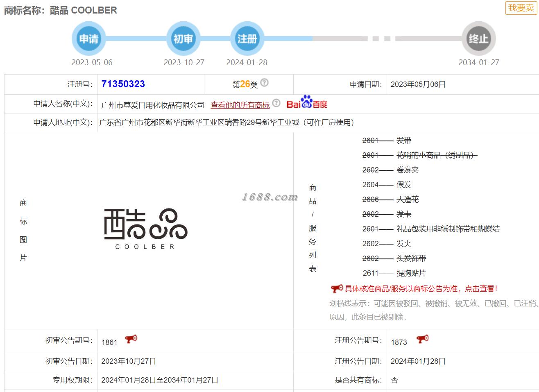The height and width of the screenshot is (392, 539).
Task: Click megaphone icon next to 1861
Action: 131,339
